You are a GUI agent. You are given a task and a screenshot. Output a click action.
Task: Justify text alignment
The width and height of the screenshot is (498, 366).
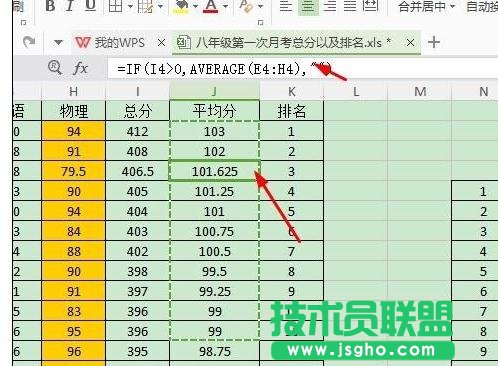click(x=350, y=6)
